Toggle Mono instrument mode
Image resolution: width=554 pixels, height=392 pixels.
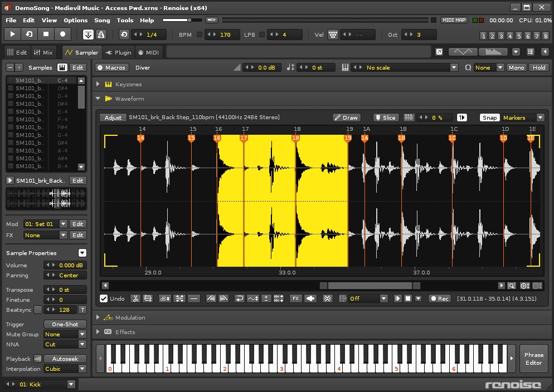(x=516, y=67)
